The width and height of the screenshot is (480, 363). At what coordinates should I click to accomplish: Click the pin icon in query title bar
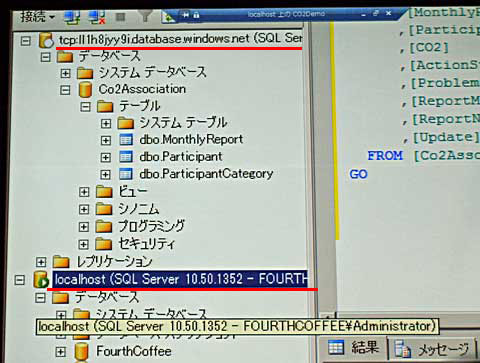(186, 15)
